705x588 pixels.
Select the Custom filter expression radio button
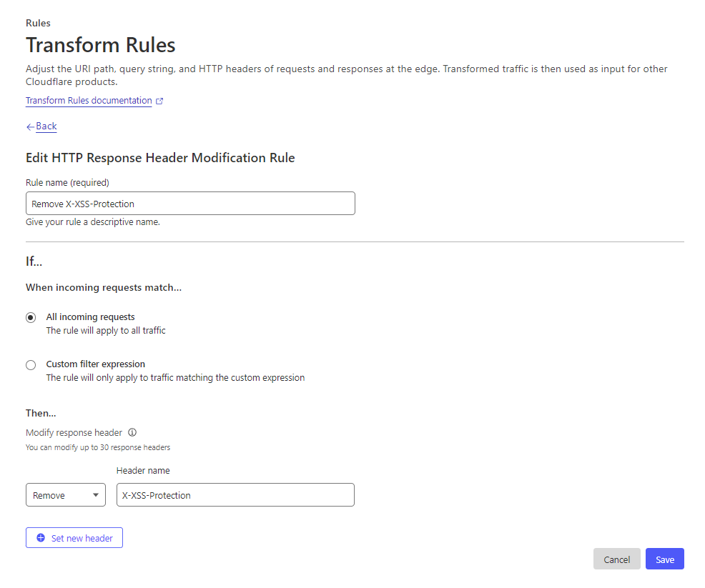tap(31, 365)
